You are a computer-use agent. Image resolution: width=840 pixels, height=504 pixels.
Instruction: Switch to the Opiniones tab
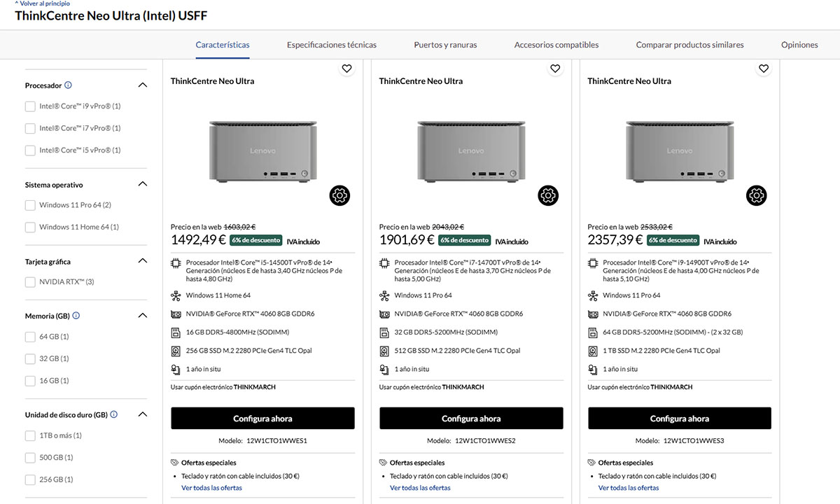click(x=799, y=45)
